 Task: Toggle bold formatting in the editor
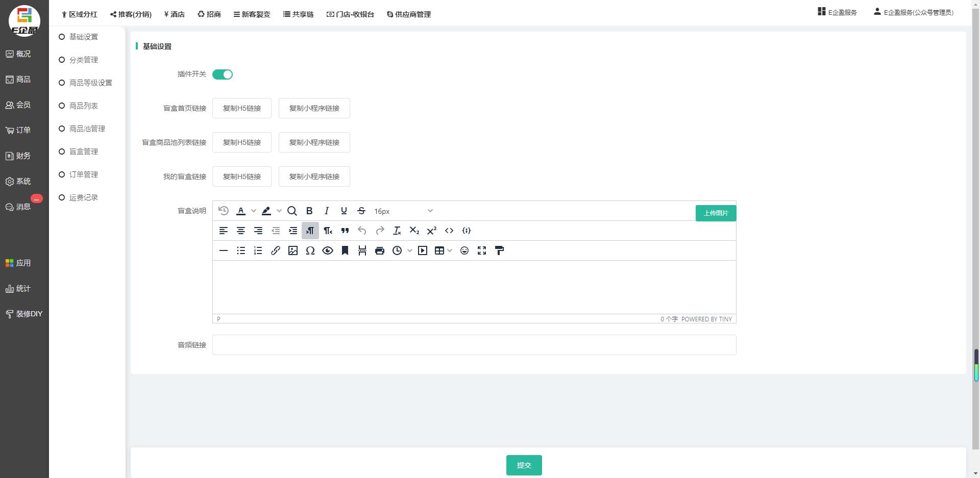[x=309, y=211]
